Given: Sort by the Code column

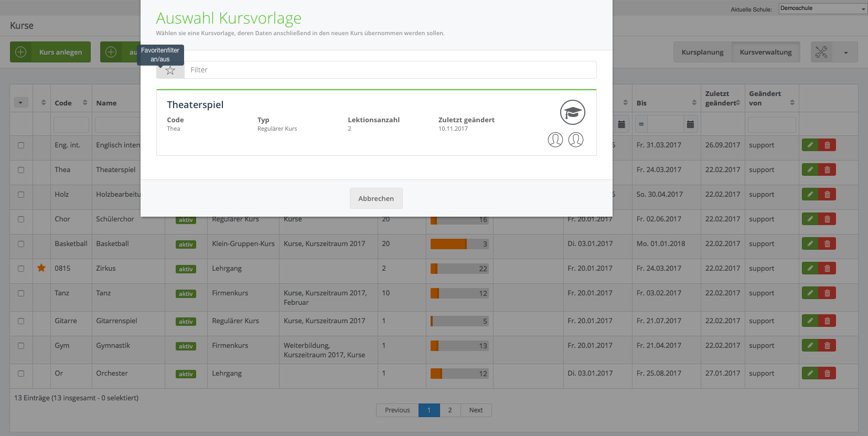Looking at the screenshot, I should (x=85, y=103).
